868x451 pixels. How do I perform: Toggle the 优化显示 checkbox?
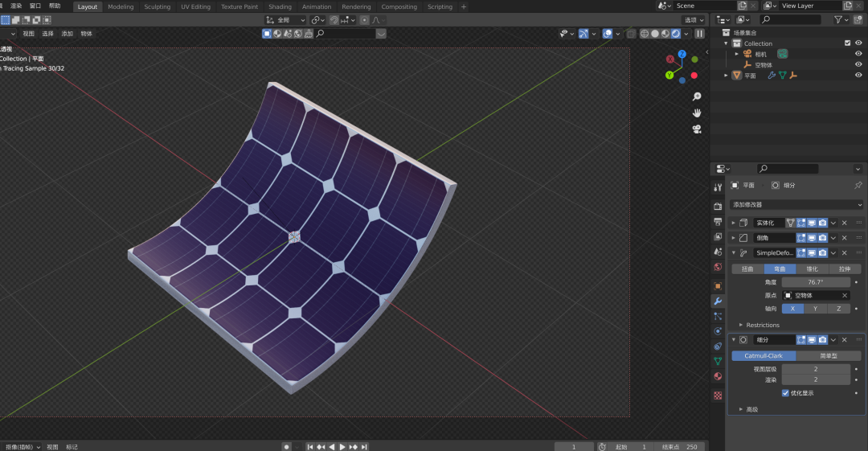(x=785, y=393)
